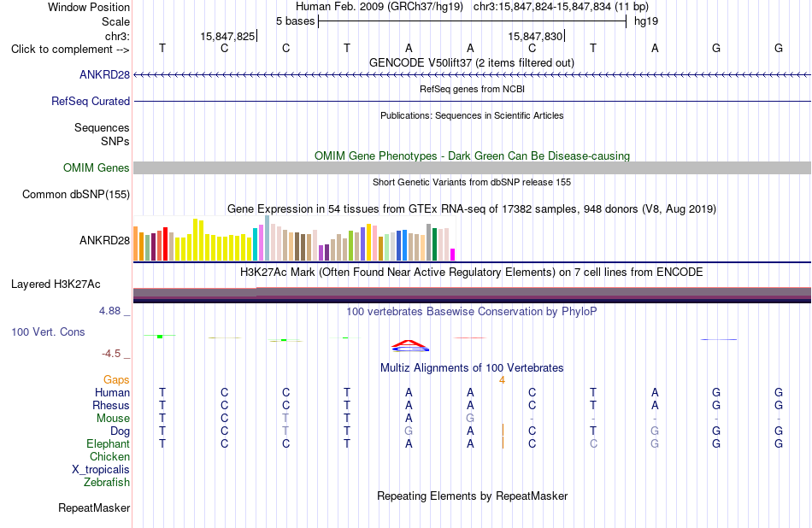Image resolution: width=812 pixels, height=528 pixels.
Task: Click the Short Genetic Variants dbSNP title
Action: point(472,182)
